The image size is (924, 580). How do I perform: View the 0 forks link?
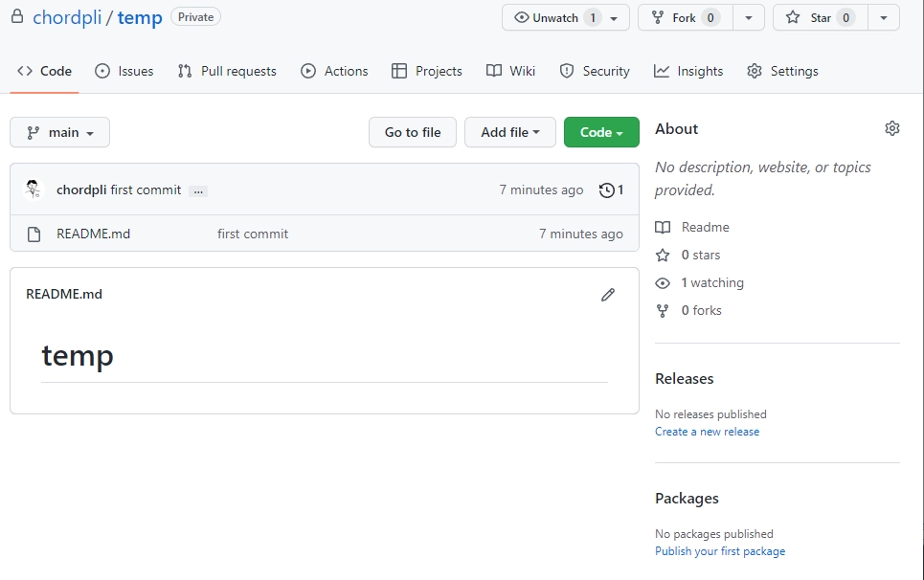pos(701,310)
